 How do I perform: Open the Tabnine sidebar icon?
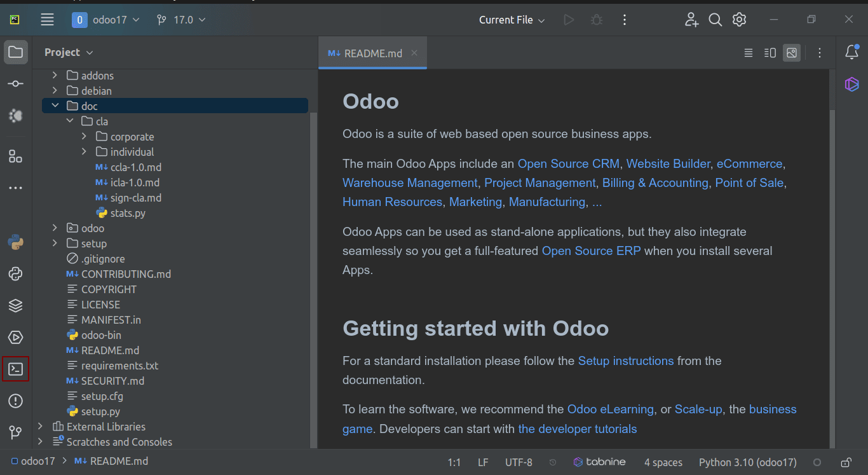[852, 84]
